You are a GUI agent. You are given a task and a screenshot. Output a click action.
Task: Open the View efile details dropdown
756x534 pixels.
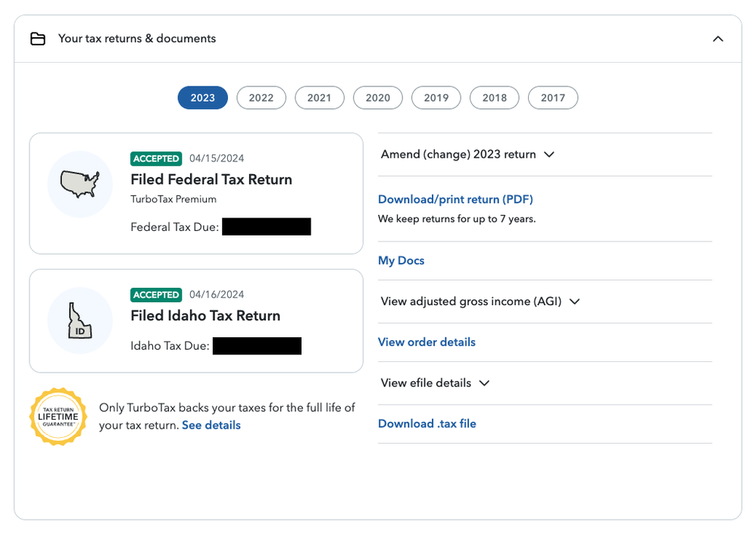pyautogui.click(x=435, y=383)
